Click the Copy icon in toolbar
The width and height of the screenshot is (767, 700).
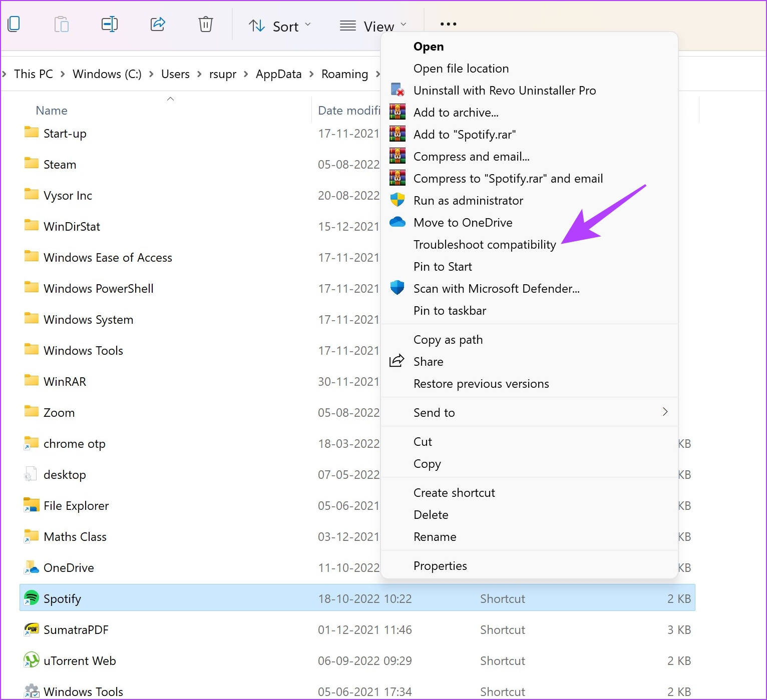pos(14,24)
